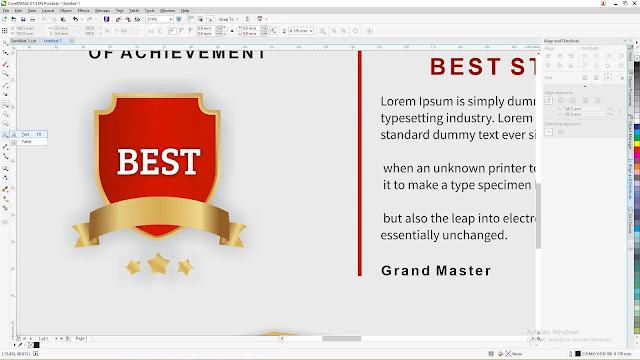Image resolution: width=640 pixels, height=360 pixels.
Task: Toggle Align to Grid option
Action: (x=585, y=100)
